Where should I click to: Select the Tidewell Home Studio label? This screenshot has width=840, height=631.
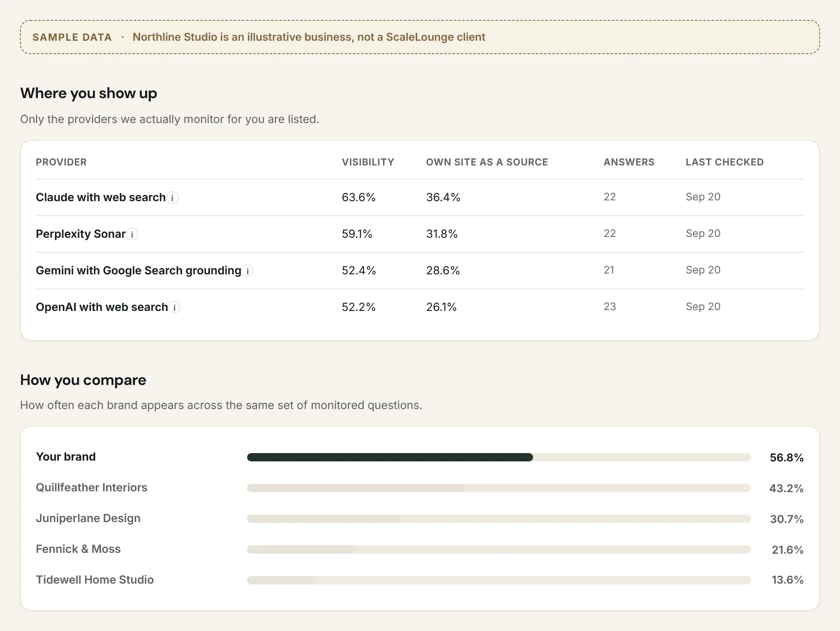click(95, 580)
